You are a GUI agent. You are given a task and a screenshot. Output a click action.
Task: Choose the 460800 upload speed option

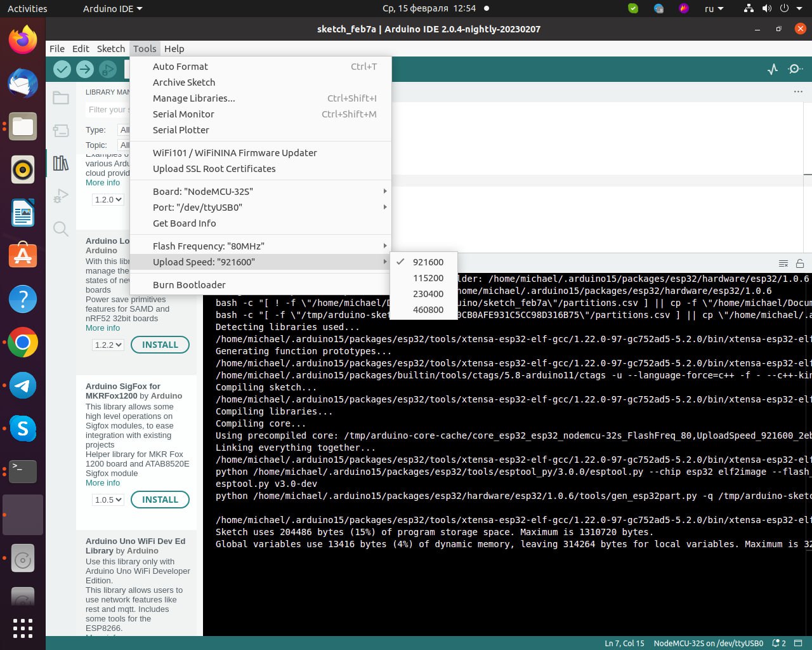pyautogui.click(x=428, y=310)
